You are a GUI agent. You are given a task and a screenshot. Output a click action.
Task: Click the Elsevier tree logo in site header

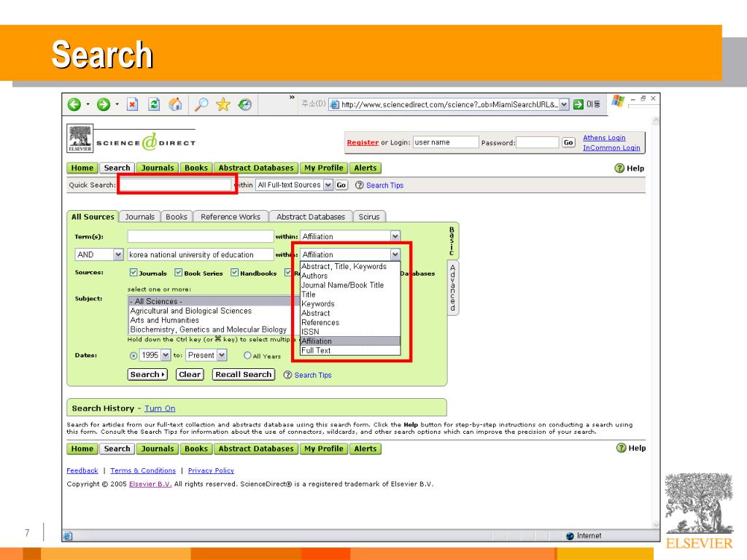(80, 139)
